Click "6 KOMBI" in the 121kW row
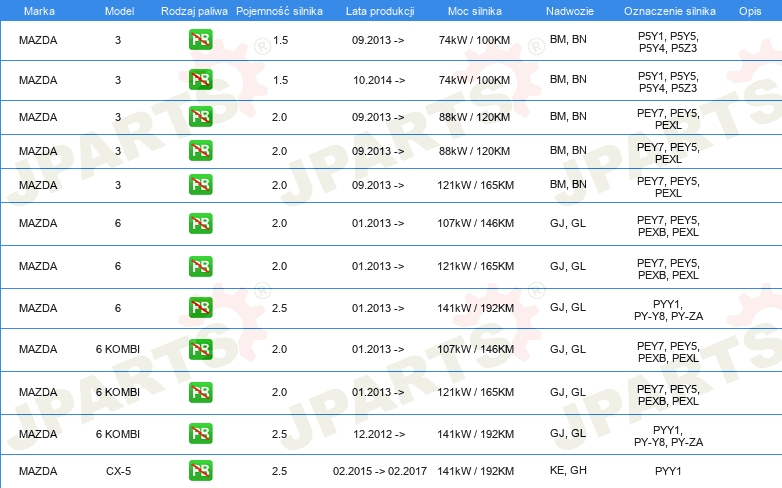The image size is (782, 488). pos(118,392)
